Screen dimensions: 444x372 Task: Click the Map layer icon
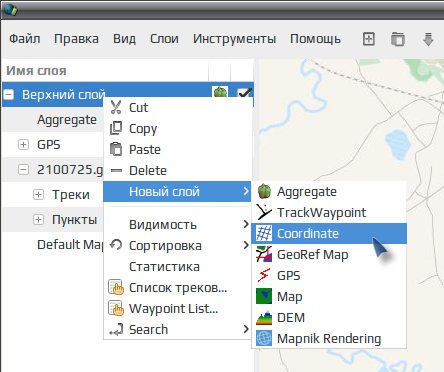click(x=264, y=296)
